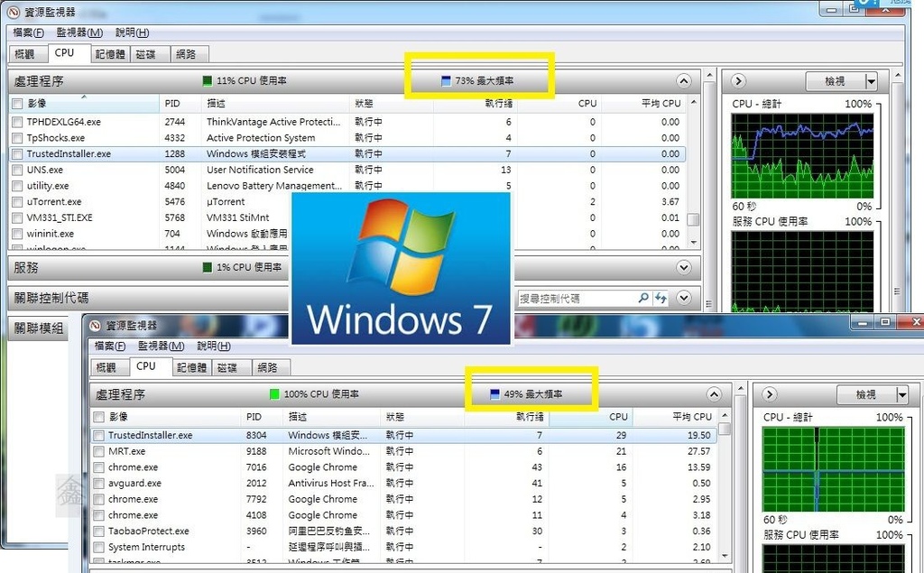Switch to the 記憶體 tab in the back window

click(110, 54)
